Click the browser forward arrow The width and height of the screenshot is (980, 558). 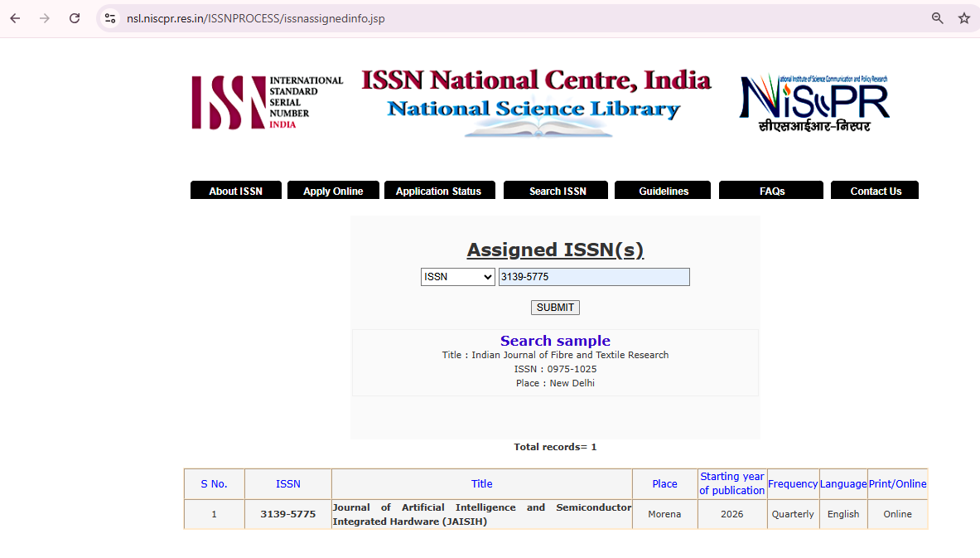pos(45,18)
